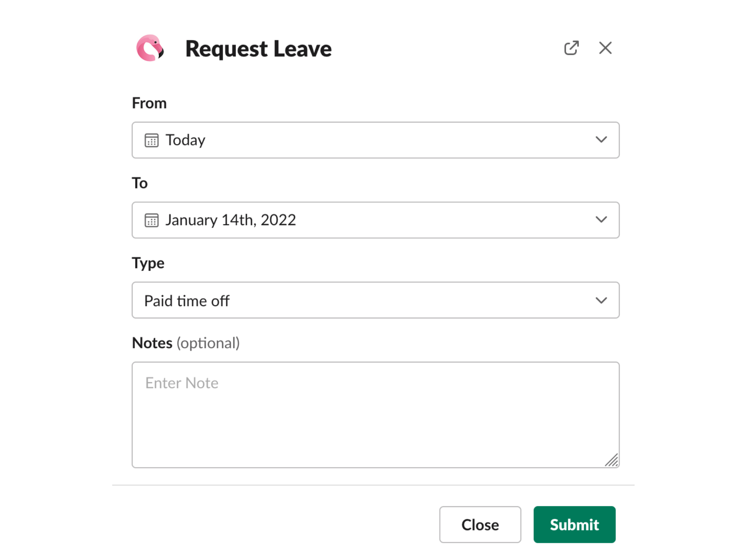
Task: Click the calendar icon in the From field
Action: [152, 140]
